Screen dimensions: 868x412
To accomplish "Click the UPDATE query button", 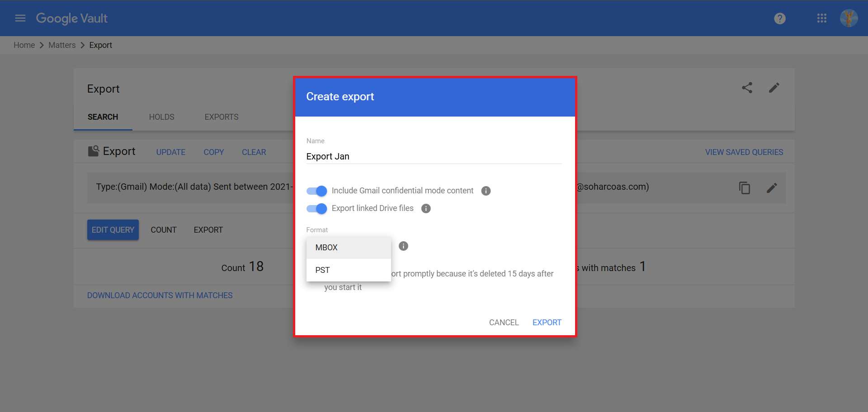I will pos(171,152).
